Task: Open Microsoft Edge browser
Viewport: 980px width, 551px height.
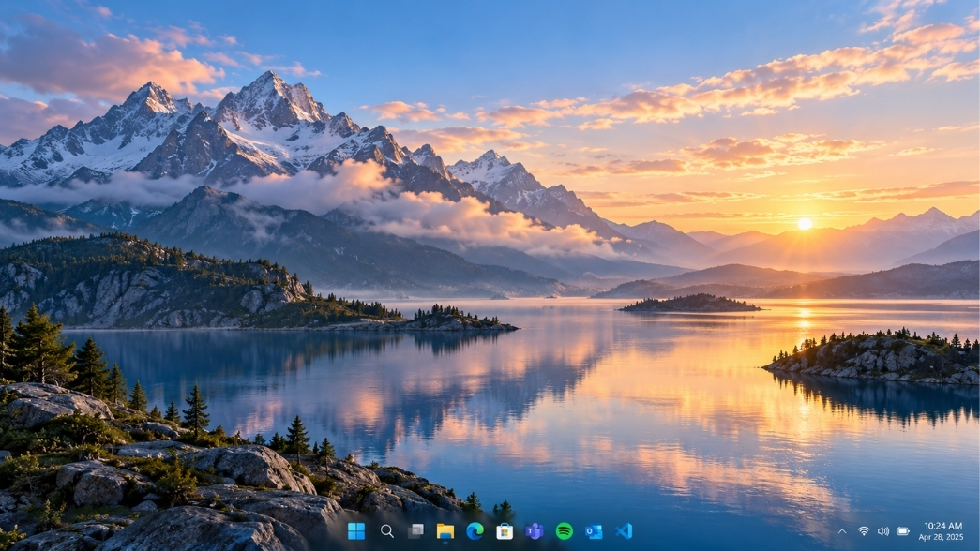Action: click(475, 531)
